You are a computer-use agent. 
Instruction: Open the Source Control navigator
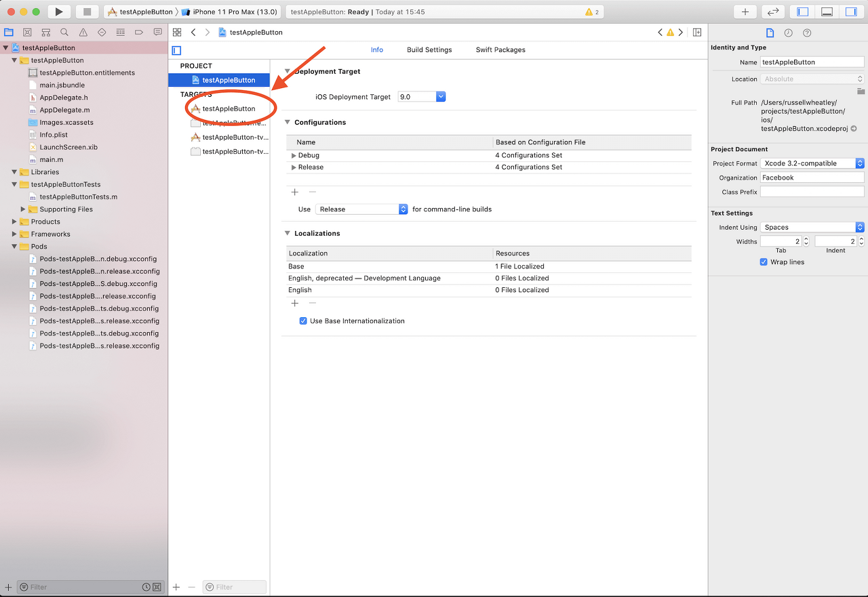(x=27, y=32)
